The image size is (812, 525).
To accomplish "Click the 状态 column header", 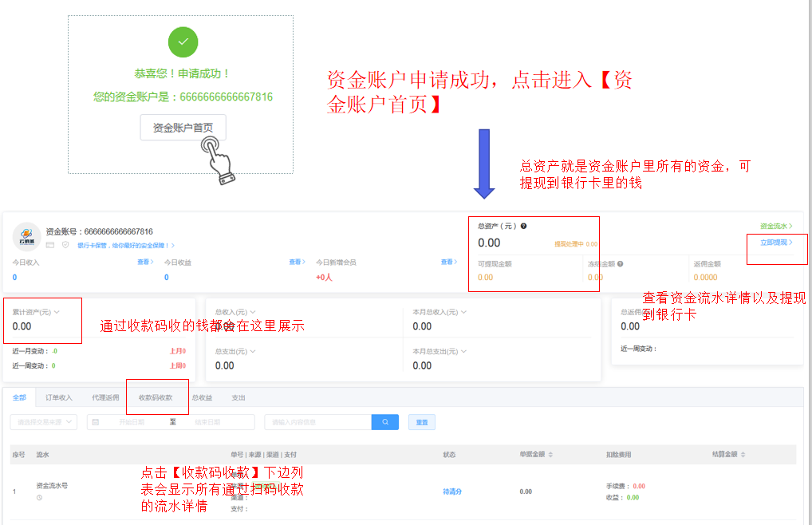I will [x=449, y=455].
